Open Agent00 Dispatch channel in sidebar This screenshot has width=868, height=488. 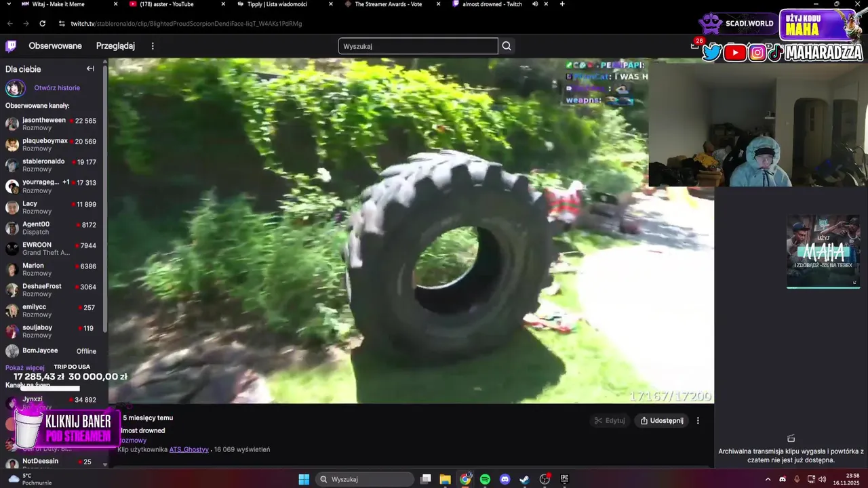click(x=52, y=228)
